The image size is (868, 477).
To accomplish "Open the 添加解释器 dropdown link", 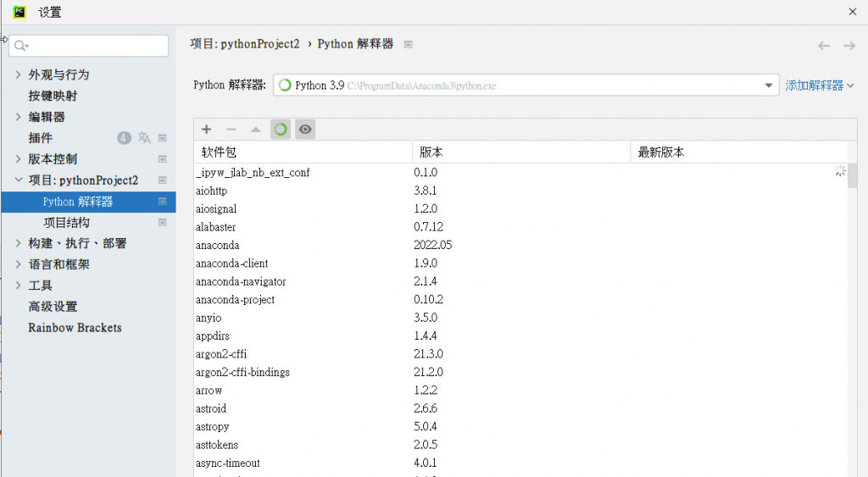I will pyautogui.click(x=820, y=86).
